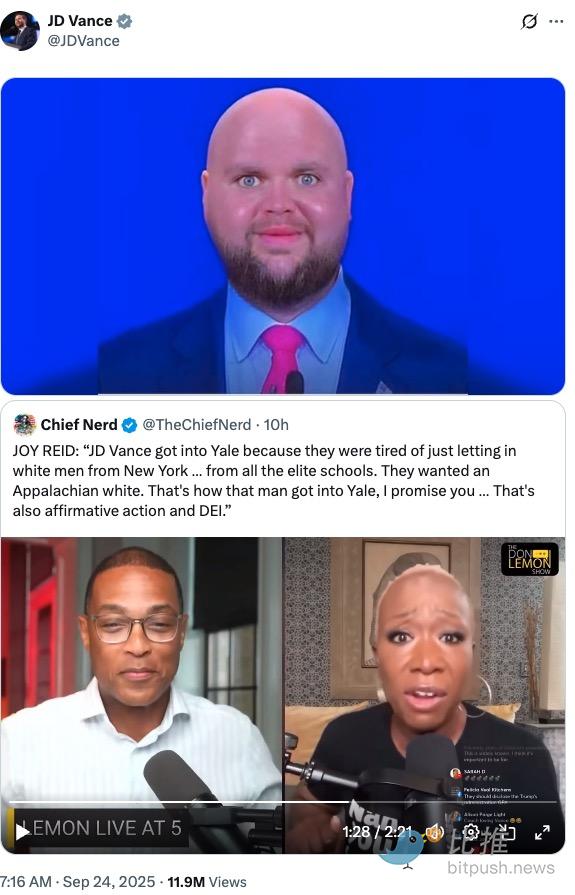The height and width of the screenshot is (895, 575).
Task: Open the three-dot more options menu
Action: pos(556,22)
